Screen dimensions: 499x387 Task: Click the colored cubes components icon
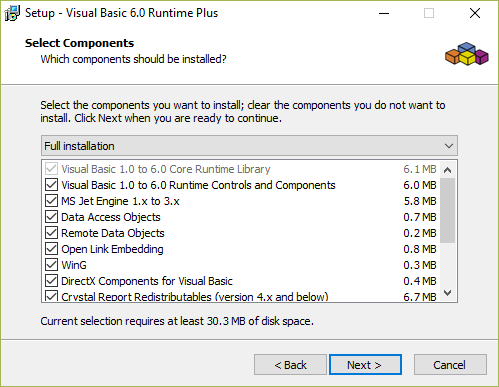(x=467, y=54)
